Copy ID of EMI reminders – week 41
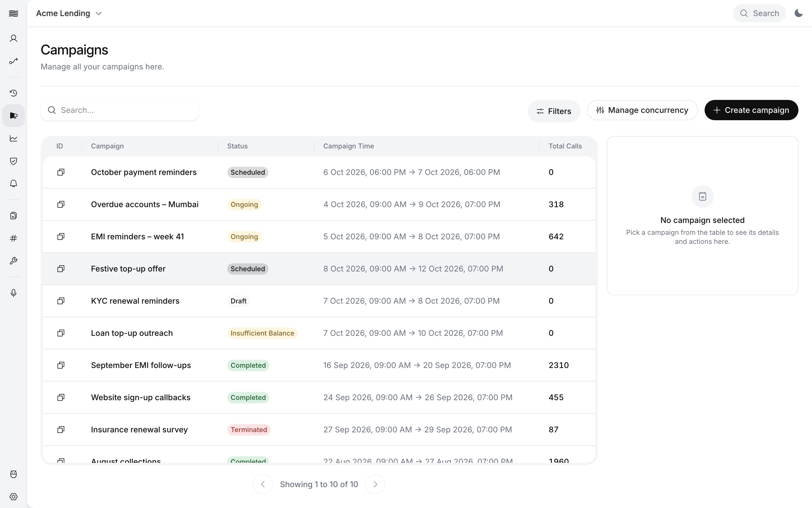The image size is (812, 508). 61,237
